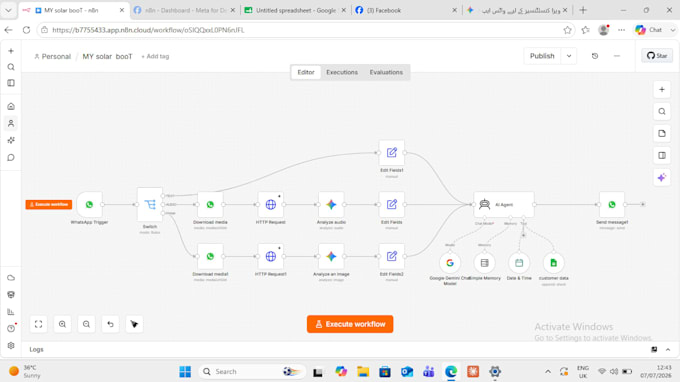This screenshot has height=382, width=680.
Task: Open workflow history
Action: pyautogui.click(x=595, y=56)
